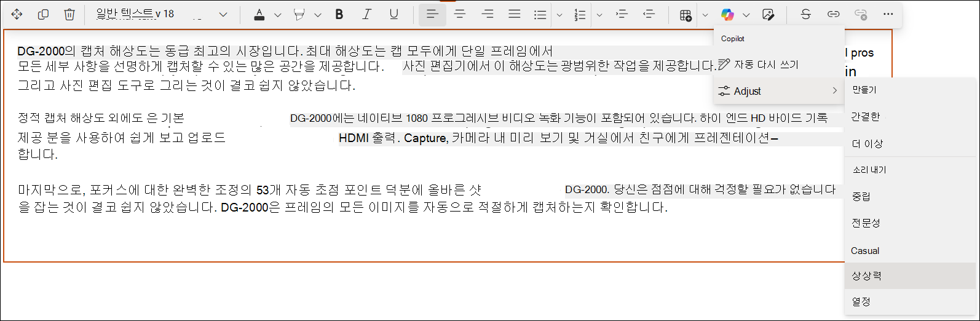
Task: Click the text 'DG-2000의 캡처 해상도는'
Action: coord(89,51)
